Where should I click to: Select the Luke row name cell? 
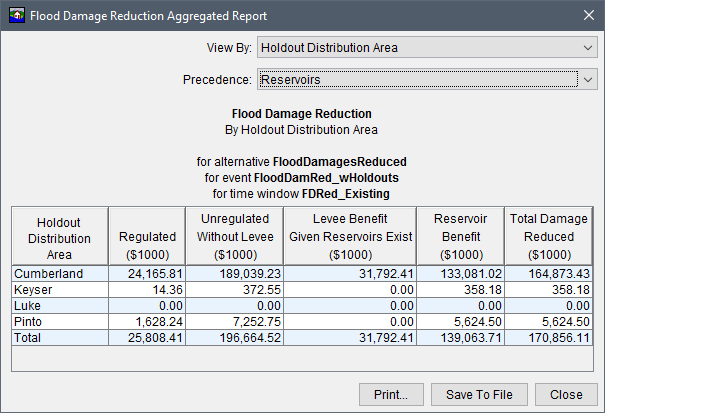[x=60, y=306]
